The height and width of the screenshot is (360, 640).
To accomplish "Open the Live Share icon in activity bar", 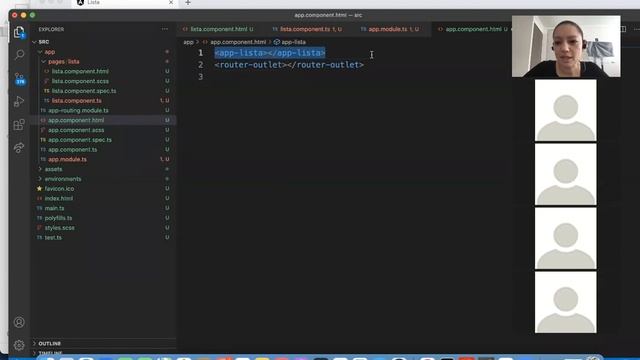I will point(19,148).
